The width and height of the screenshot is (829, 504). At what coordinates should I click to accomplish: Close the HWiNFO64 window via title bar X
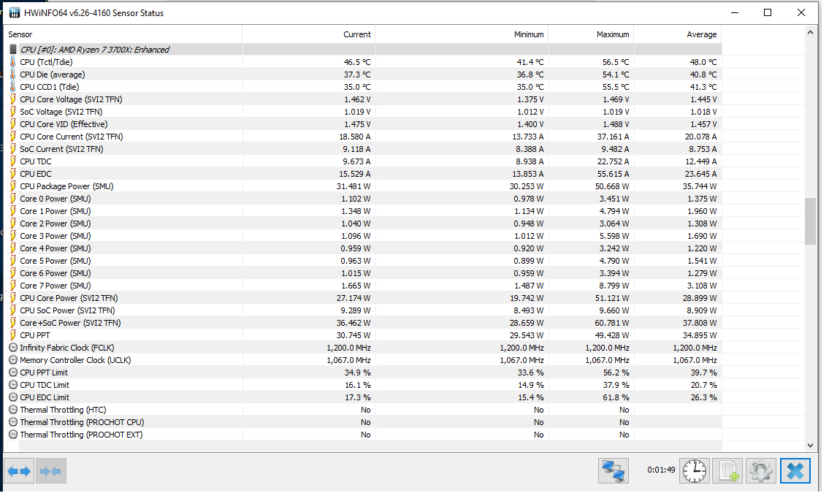tap(801, 12)
